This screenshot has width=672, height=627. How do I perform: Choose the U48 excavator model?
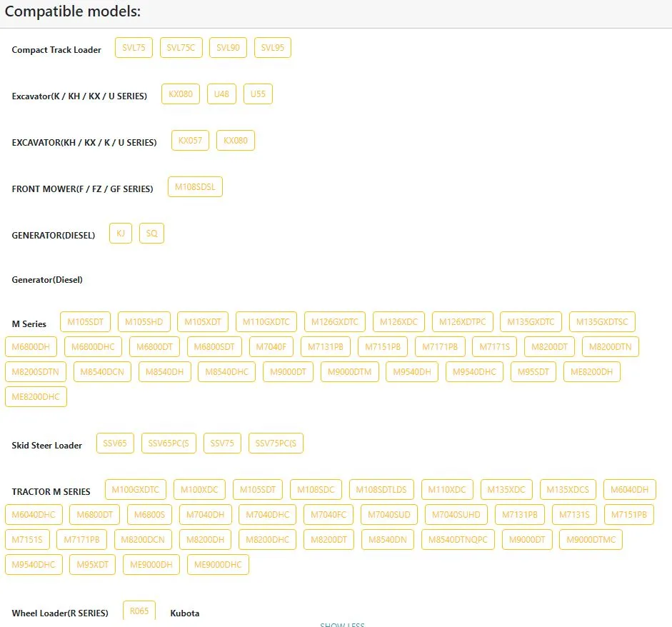pos(221,94)
